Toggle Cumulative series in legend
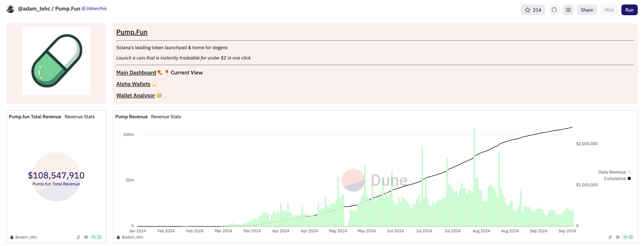This screenshot has width=644, height=246. [614, 178]
